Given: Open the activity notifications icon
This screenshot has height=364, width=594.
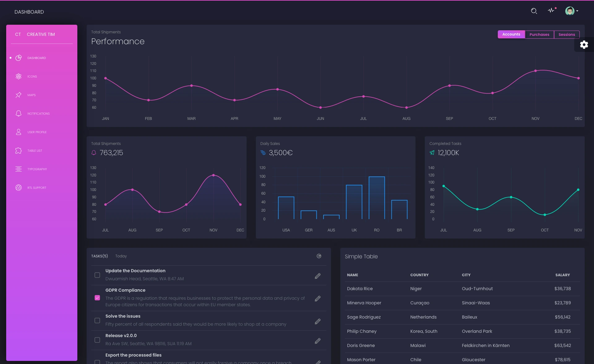Looking at the screenshot, I should [x=552, y=11].
